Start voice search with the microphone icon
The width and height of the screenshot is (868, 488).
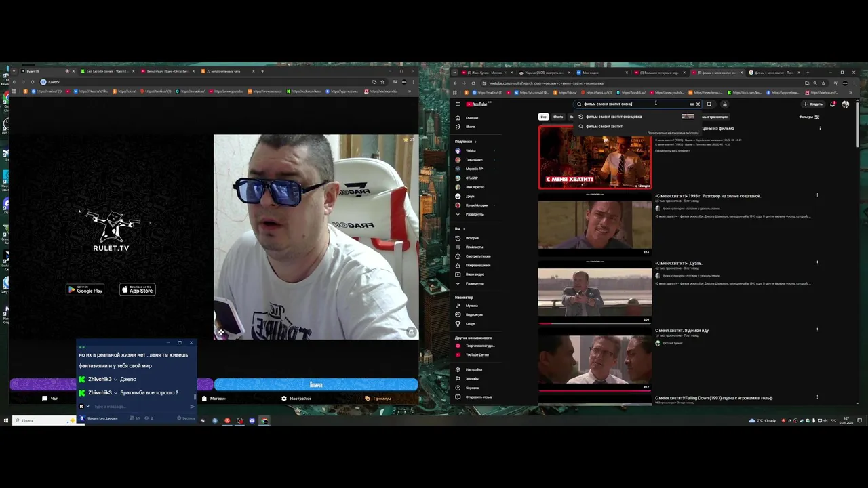(x=724, y=104)
